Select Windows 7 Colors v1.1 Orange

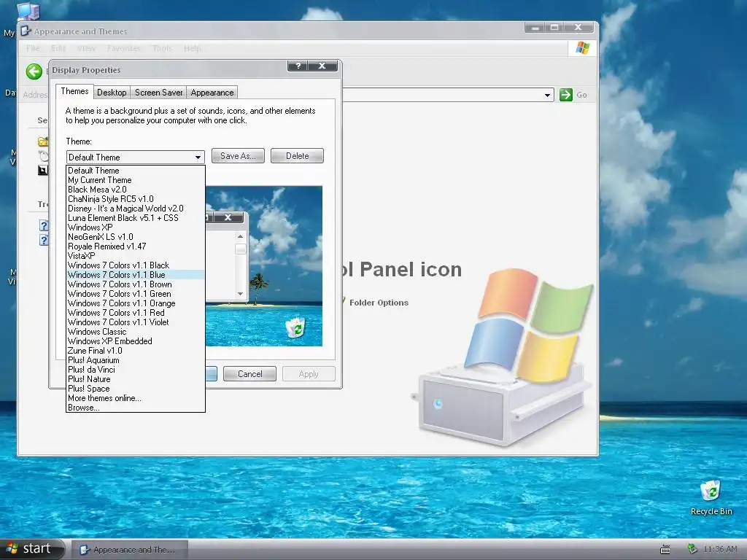tap(135, 303)
